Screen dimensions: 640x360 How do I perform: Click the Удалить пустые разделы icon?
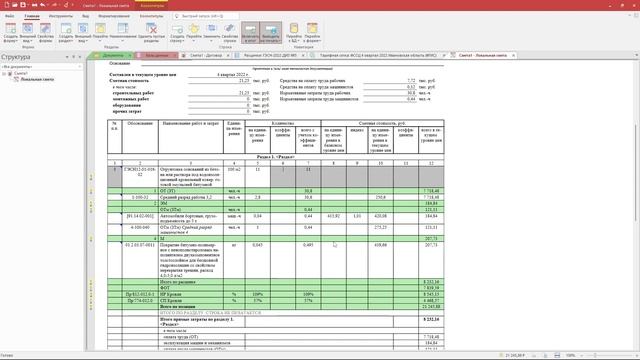point(151,33)
